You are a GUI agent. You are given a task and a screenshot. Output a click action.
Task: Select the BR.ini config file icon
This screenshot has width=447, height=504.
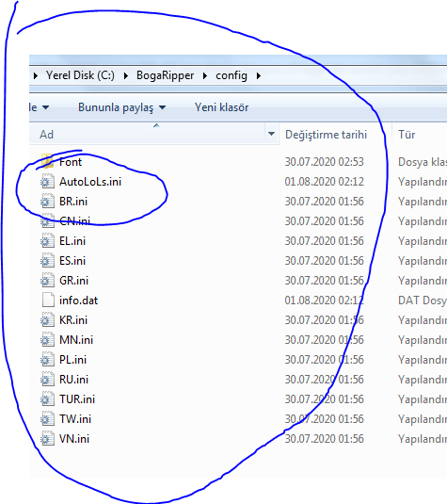click(x=48, y=202)
